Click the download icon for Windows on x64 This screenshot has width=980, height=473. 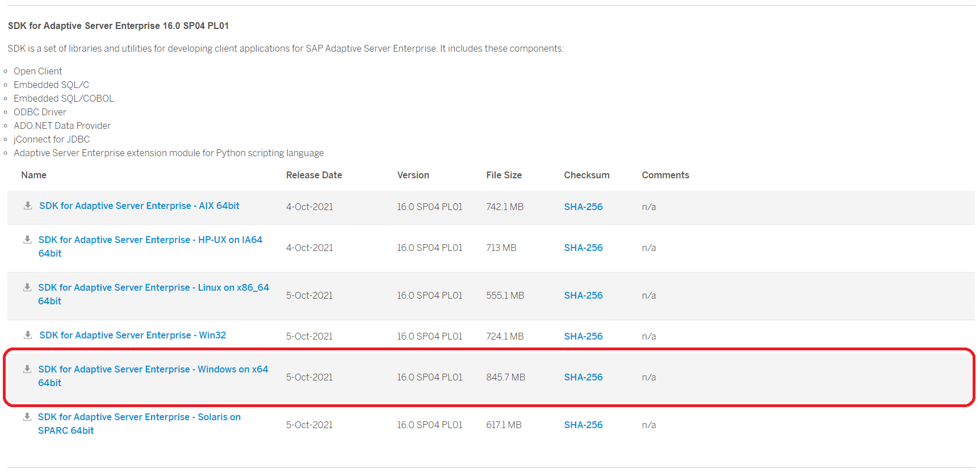point(27,369)
